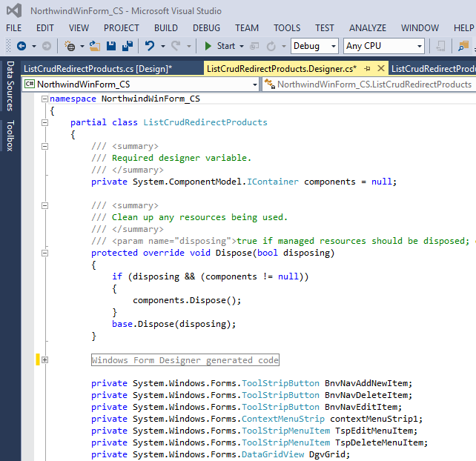Open the NorthwindWinForm_CS project scope dropdown
Viewport: 476px width, 461px height.
click(140, 84)
